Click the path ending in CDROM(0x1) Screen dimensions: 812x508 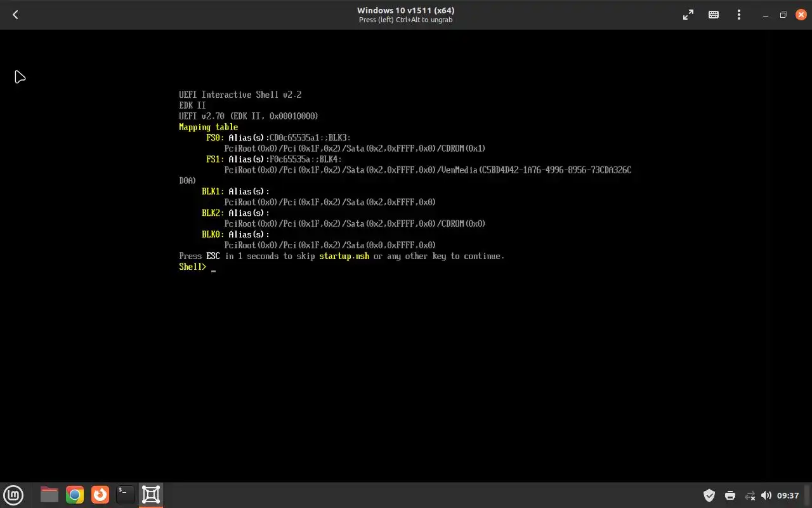(355, 149)
